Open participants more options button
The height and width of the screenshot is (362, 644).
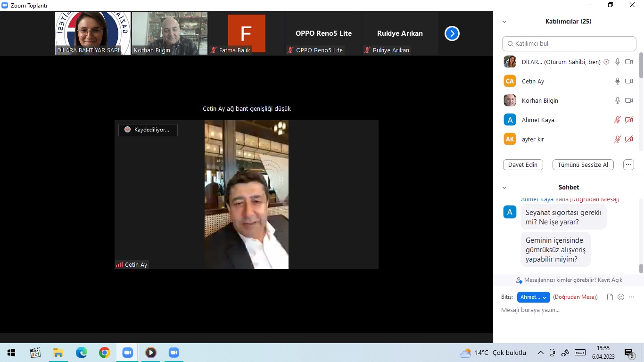(628, 165)
